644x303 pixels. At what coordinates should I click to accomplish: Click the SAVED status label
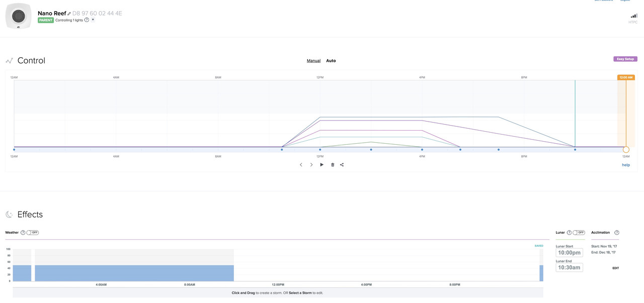(x=539, y=246)
